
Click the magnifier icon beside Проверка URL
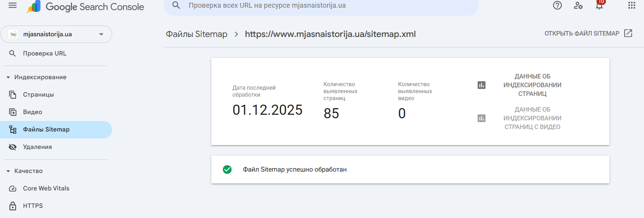(x=13, y=53)
